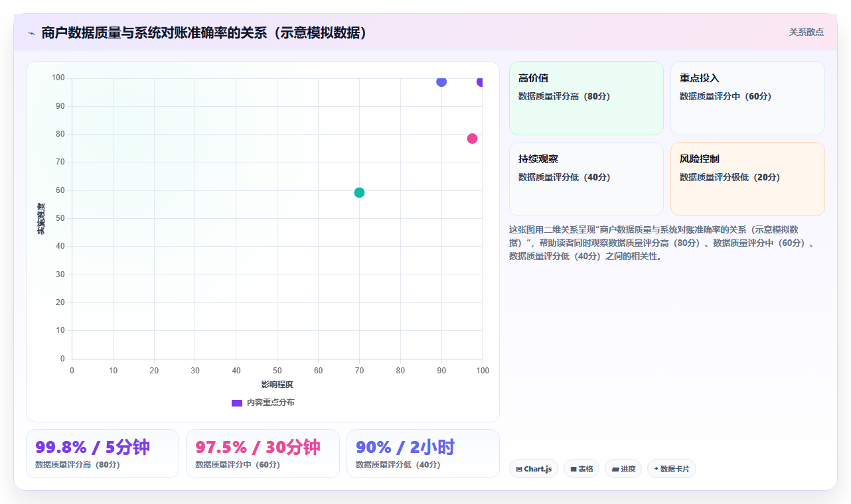851x504 pixels.
Task: Click the 97.5% / 30分钟 stat value
Action: 258,448
